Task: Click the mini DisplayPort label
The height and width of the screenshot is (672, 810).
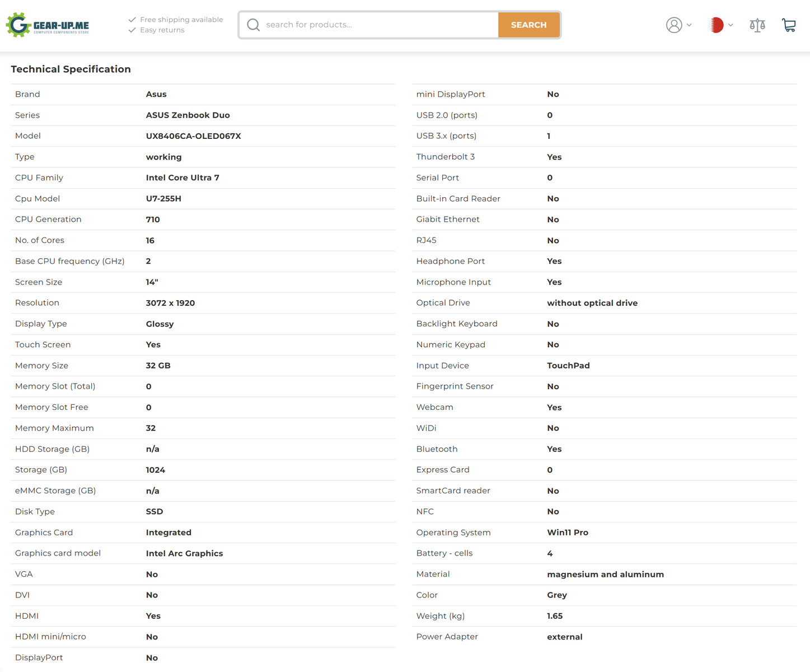Action: [x=451, y=94]
